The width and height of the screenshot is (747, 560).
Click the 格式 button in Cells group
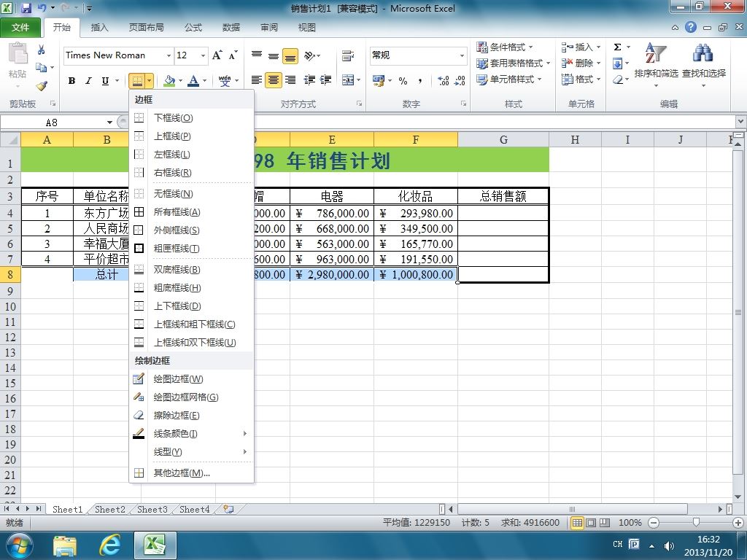pos(581,79)
